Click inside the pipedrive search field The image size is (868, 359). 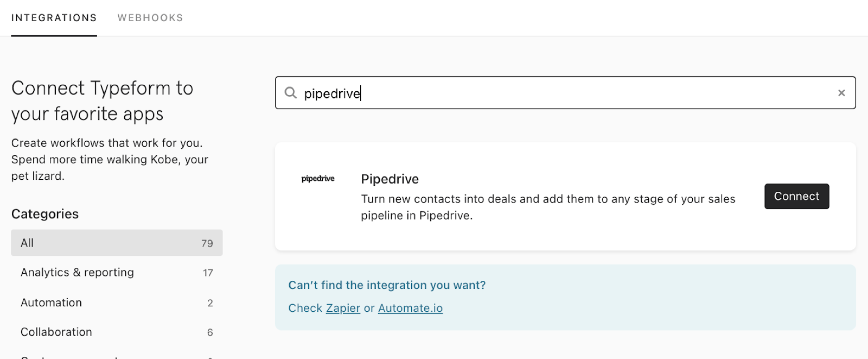[x=542, y=93]
